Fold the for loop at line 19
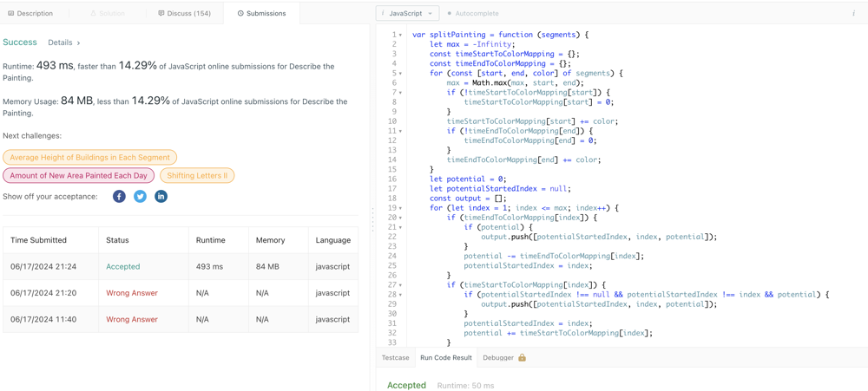Screen dimensions: 868x391 pyautogui.click(x=400, y=208)
